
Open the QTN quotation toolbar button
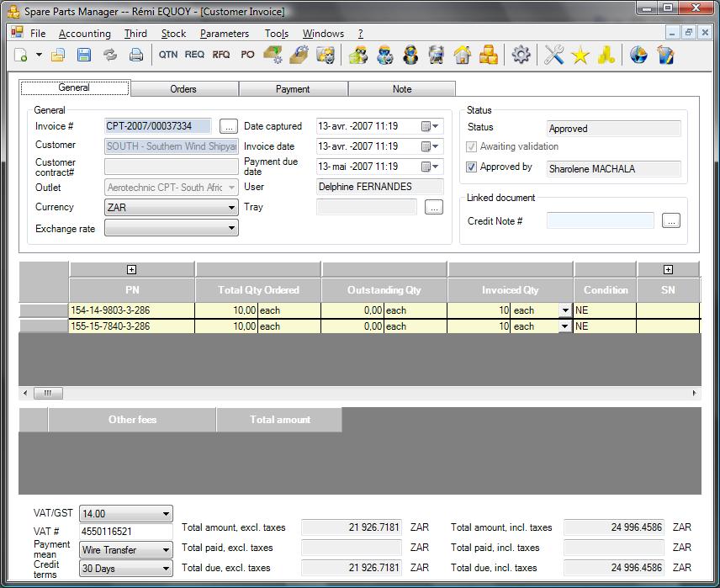coord(168,55)
